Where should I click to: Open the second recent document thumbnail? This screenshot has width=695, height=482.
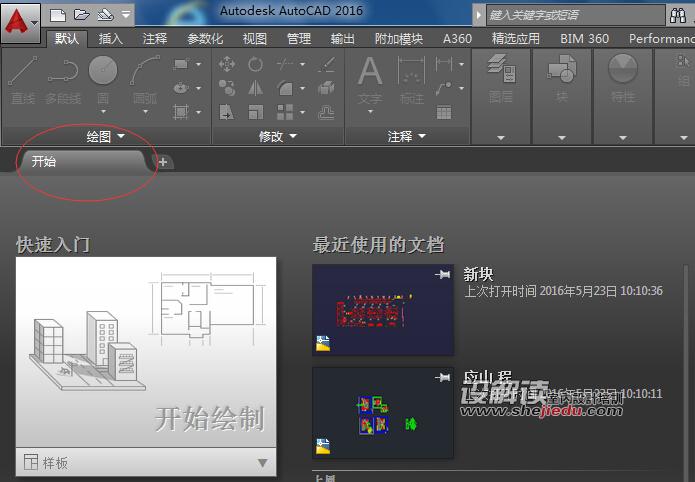click(383, 413)
